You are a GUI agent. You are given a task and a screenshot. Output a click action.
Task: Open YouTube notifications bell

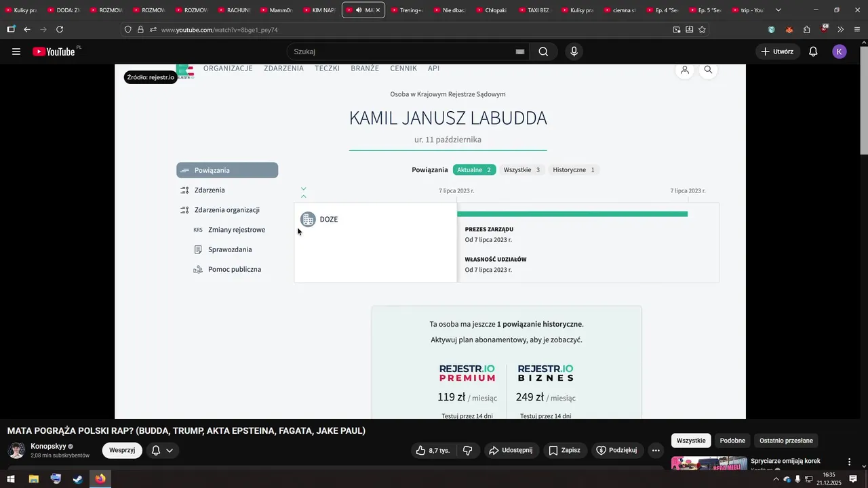click(813, 52)
